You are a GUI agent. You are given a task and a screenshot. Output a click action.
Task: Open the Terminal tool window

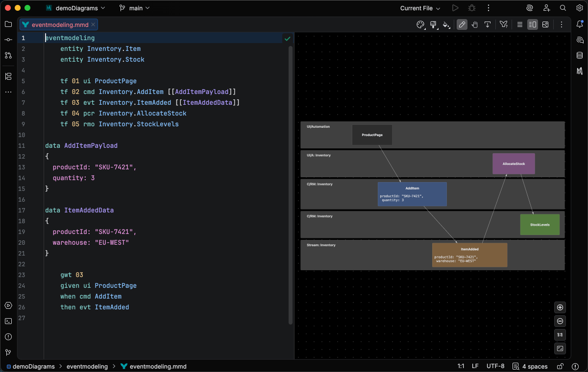coord(8,321)
